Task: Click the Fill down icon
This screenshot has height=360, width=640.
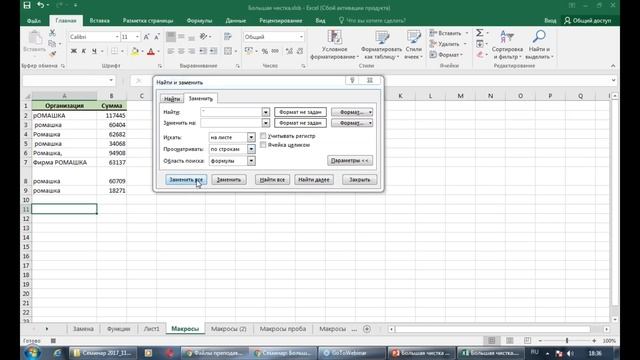Action: pos(480,44)
